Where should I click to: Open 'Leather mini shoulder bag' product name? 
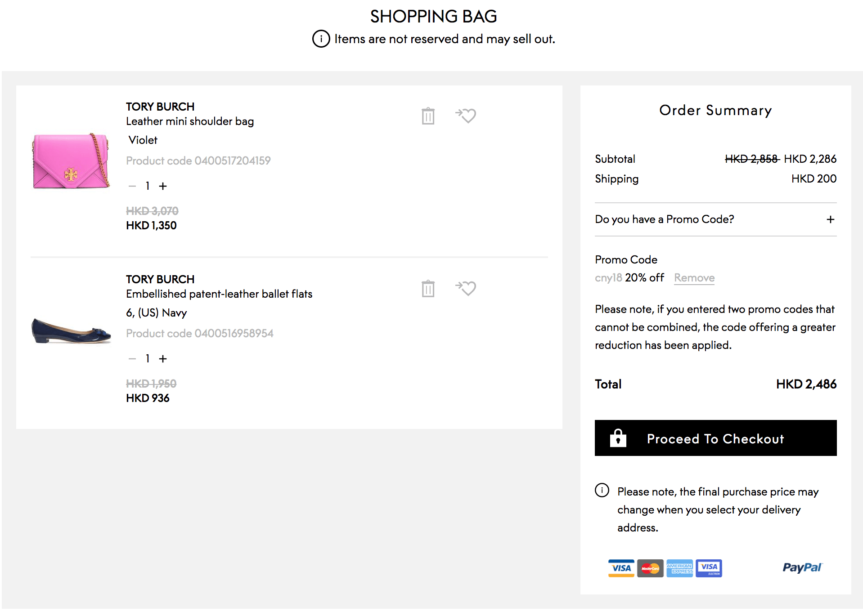pos(190,121)
